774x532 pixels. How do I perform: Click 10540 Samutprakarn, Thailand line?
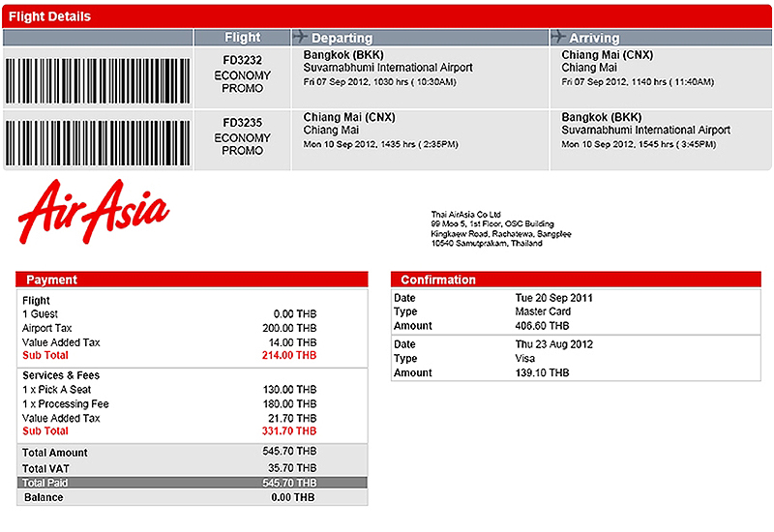[x=487, y=244]
